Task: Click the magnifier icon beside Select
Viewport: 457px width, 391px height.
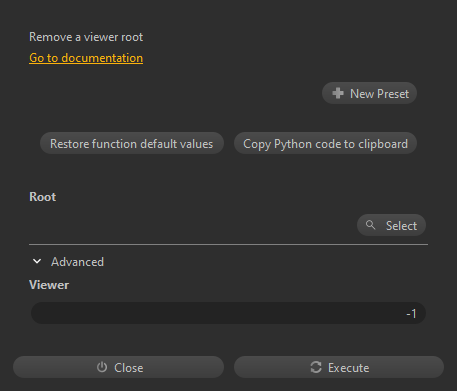Action: coord(370,225)
